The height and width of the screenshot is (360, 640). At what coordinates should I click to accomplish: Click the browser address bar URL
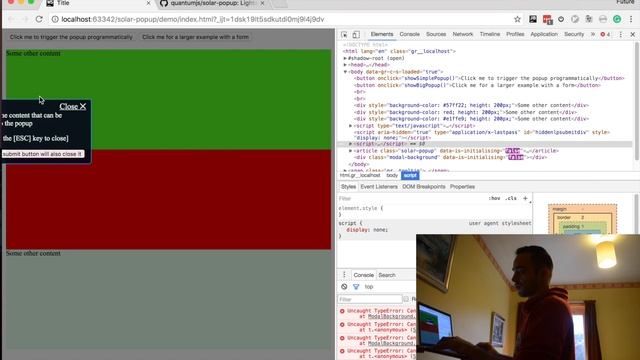(193, 19)
